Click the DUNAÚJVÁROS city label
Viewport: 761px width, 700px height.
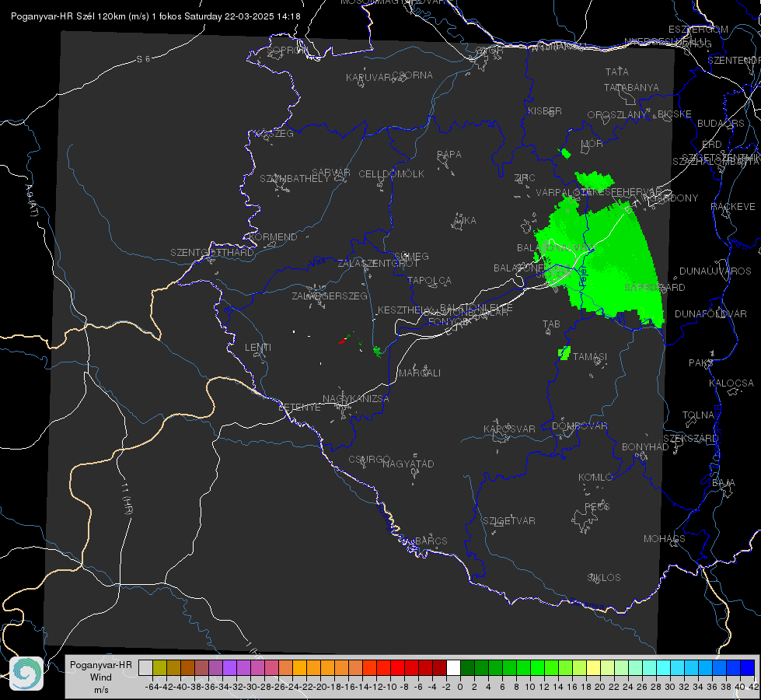(715, 271)
